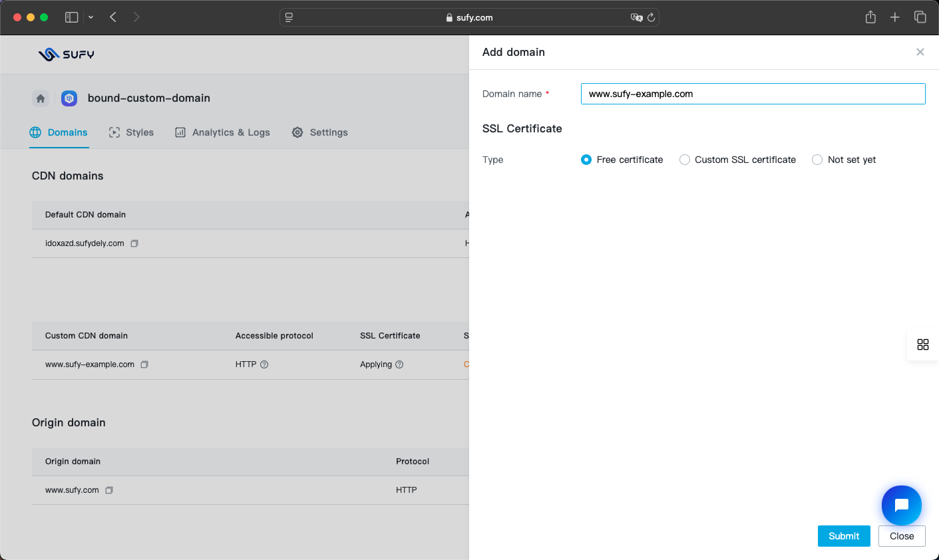Switch to the Styles tab
Viewport: 939px width, 560px height.
coord(131,132)
